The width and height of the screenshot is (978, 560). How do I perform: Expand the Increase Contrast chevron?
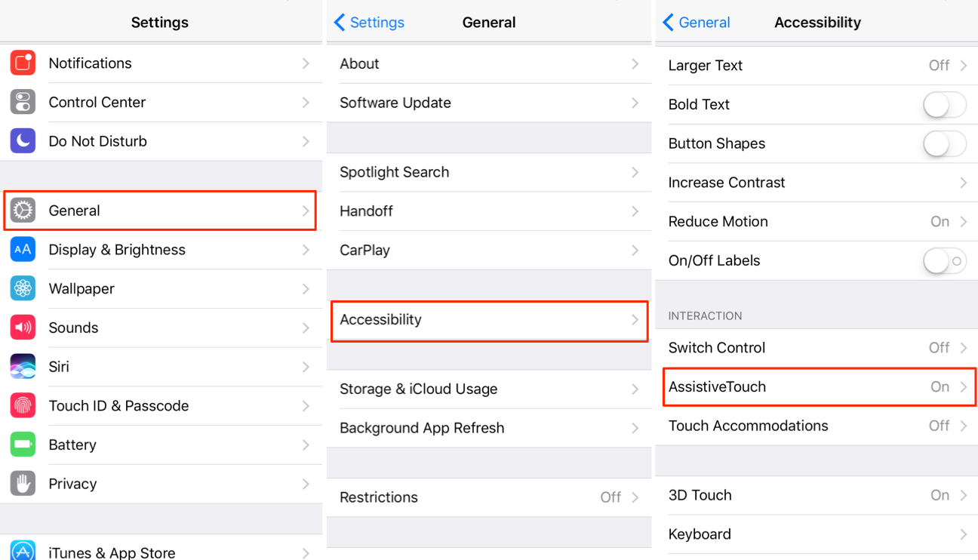click(963, 183)
